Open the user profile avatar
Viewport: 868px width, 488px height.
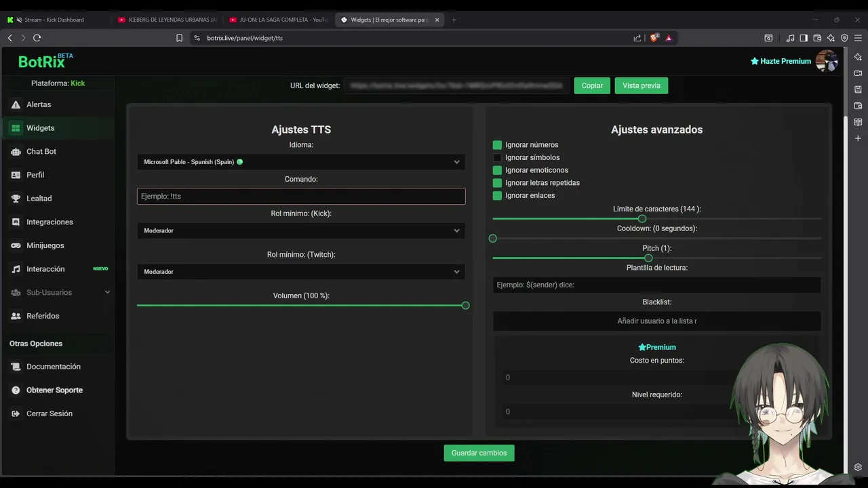(827, 61)
